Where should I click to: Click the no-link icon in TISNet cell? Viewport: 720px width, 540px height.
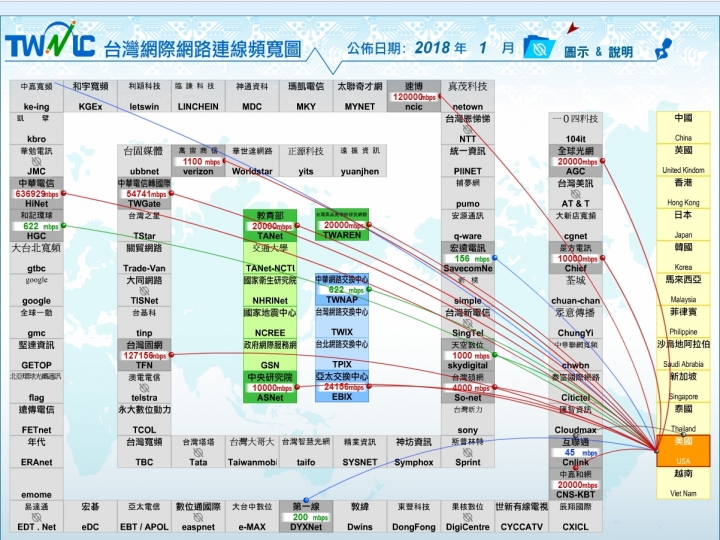[144, 291]
